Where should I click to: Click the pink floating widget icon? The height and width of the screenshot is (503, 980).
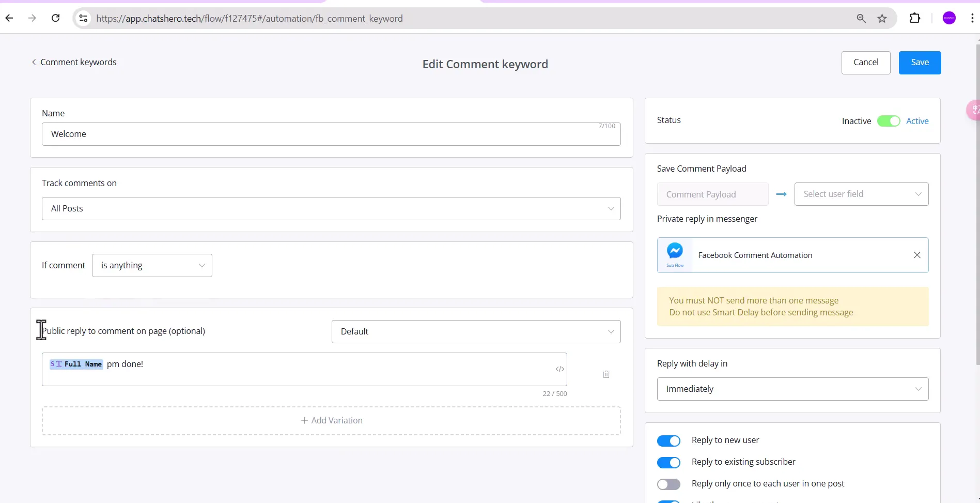click(x=973, y=110)
